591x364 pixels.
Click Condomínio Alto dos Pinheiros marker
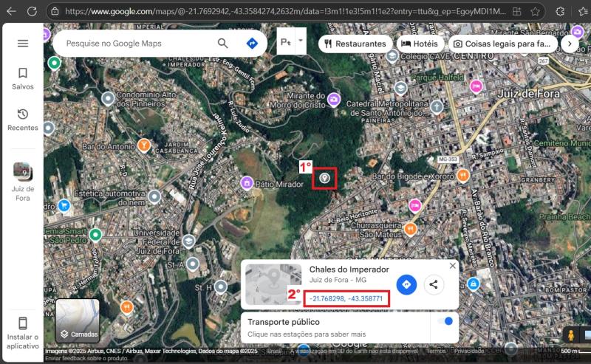pyautogui.click(x=108, y=99)
